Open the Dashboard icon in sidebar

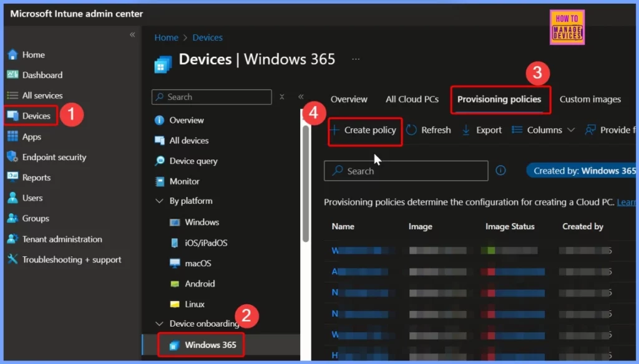tap(12, 75)
